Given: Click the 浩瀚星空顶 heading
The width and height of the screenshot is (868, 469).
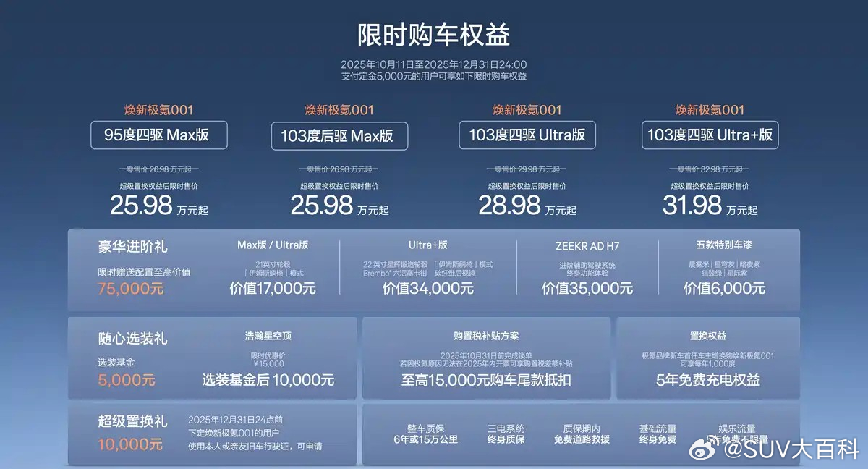Looking at the screenshot, I should click(268, 337).
